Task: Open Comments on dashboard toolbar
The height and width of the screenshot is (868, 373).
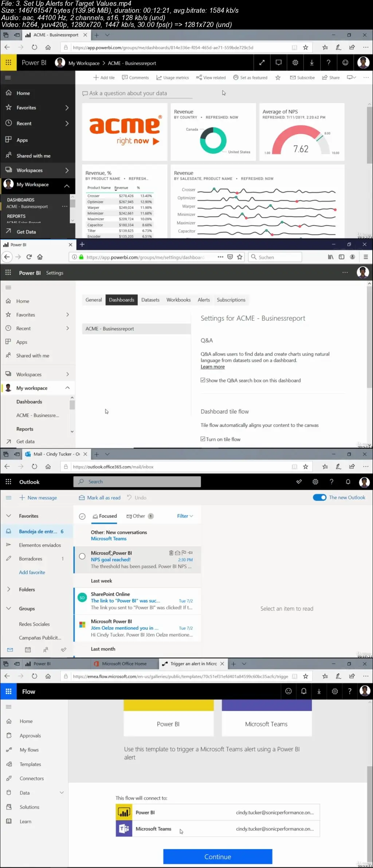Action: point(136,78)
